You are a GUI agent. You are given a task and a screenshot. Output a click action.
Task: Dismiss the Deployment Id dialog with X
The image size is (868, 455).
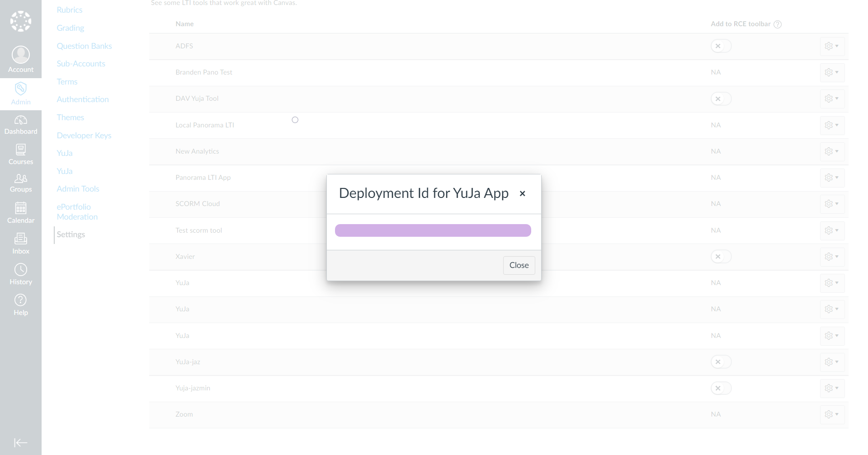coord(523,193)
